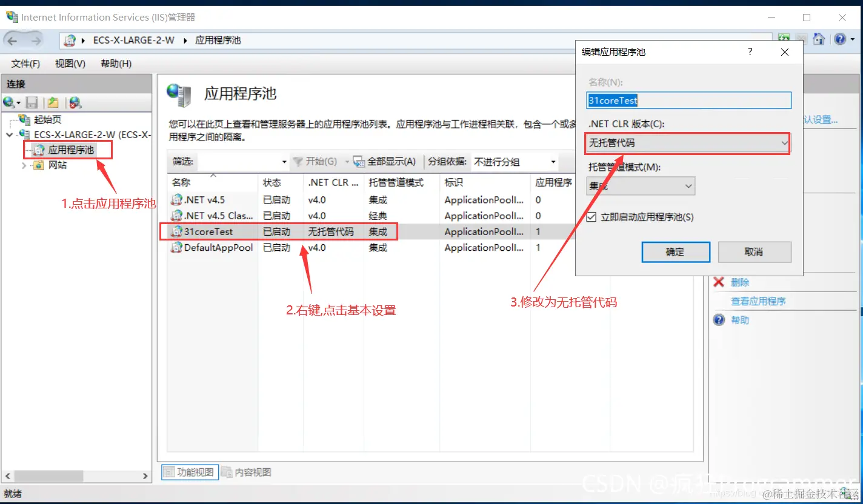
Task: Click the IIS Manager title bar icon
Action: [12, 17]
